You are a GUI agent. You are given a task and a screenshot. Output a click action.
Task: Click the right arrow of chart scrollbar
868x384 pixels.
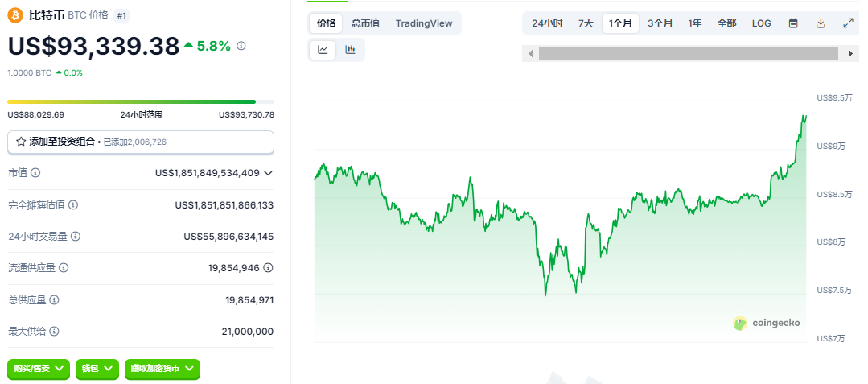[851, 54]
